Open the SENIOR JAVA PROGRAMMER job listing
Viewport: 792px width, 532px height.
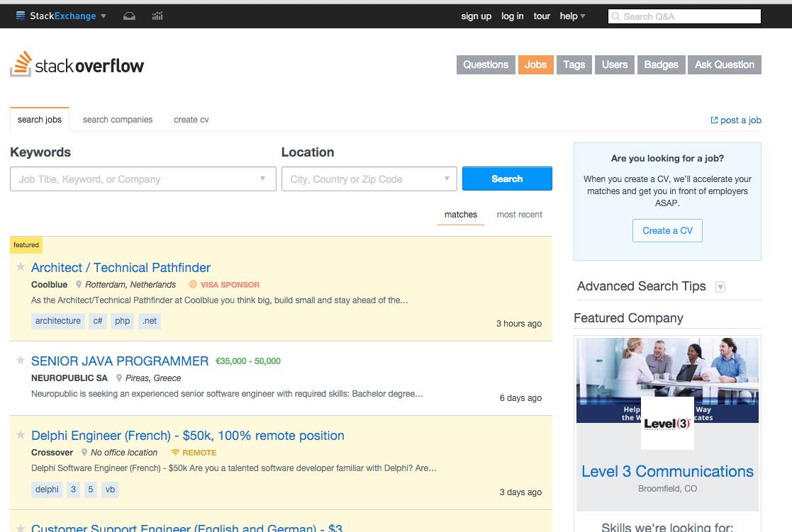point(120,361)
